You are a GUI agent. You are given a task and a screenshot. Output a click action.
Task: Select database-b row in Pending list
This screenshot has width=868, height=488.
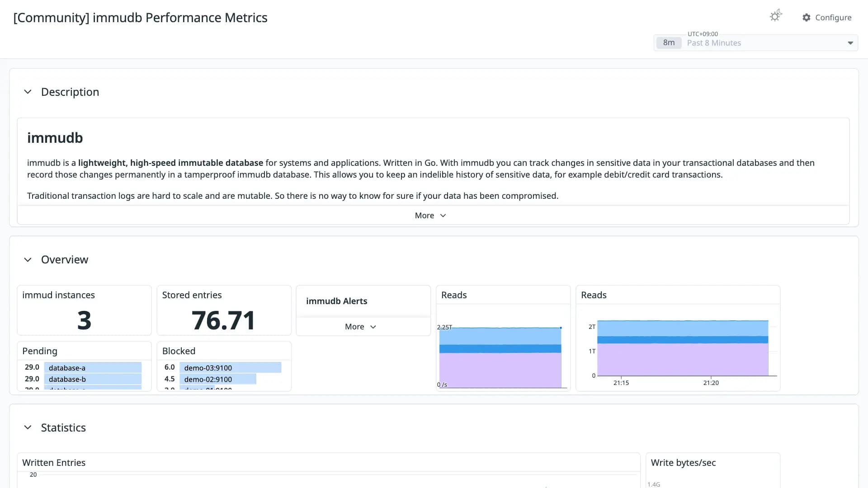coord(84,379)
